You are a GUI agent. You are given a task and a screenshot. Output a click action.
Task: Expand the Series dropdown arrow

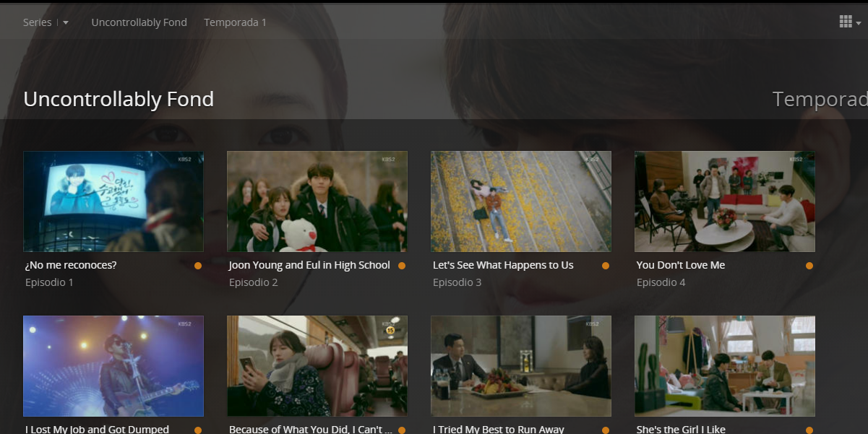point(66,22)
